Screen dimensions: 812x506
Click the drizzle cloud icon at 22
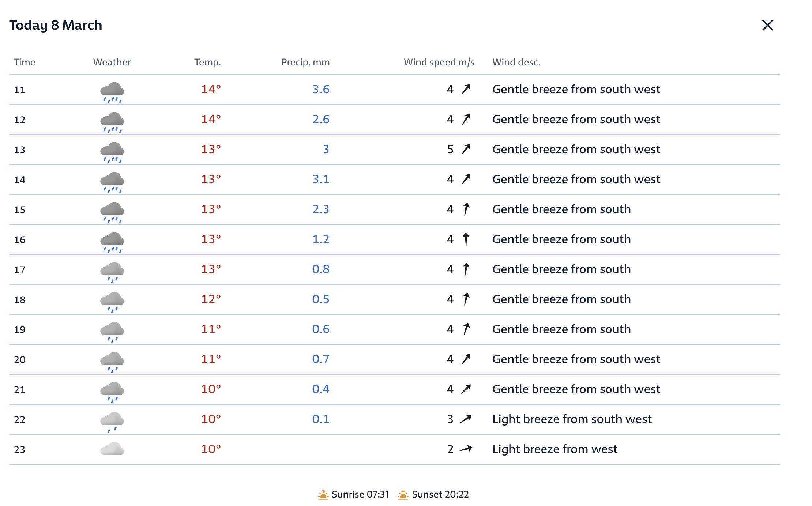[112, 422]
